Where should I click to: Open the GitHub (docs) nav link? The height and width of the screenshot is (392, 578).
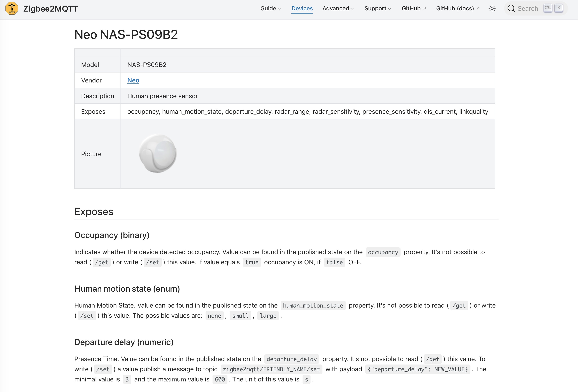coord(455,8)
